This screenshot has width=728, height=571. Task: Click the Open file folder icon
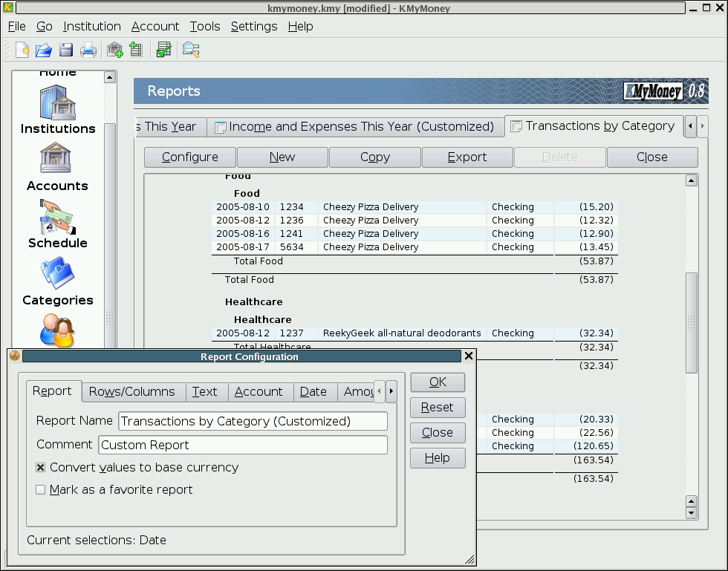point(44,50)
